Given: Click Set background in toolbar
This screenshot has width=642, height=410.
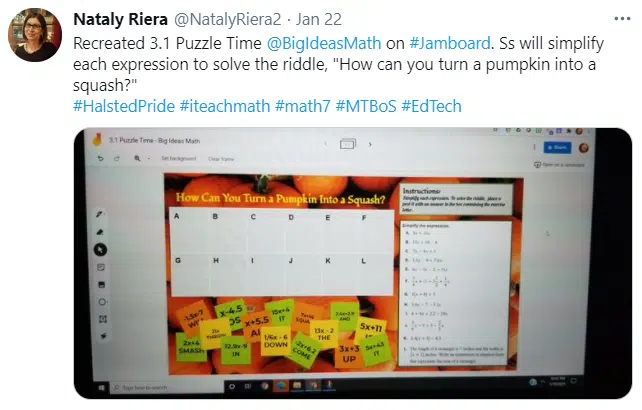Looking at the screenshot, I should coord(179,159).
